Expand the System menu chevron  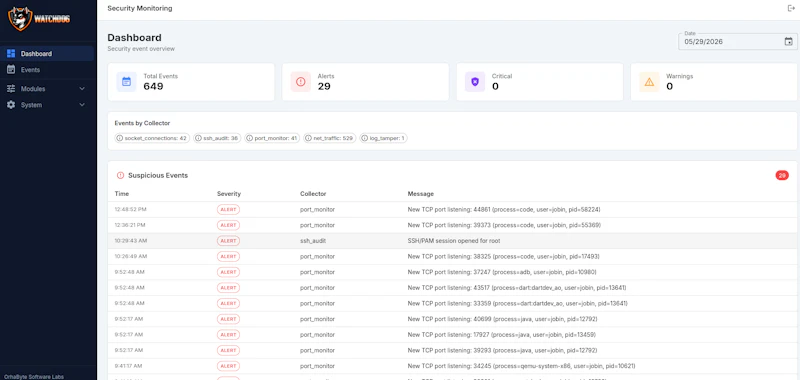[82, 105]
